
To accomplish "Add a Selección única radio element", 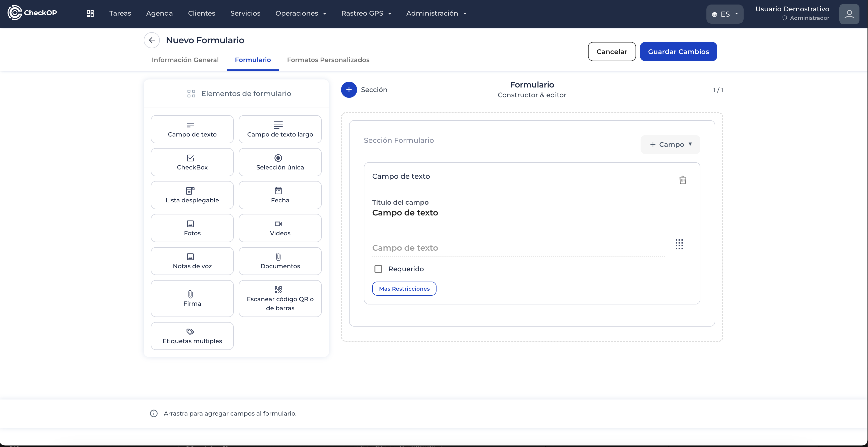I will point(280,162).
